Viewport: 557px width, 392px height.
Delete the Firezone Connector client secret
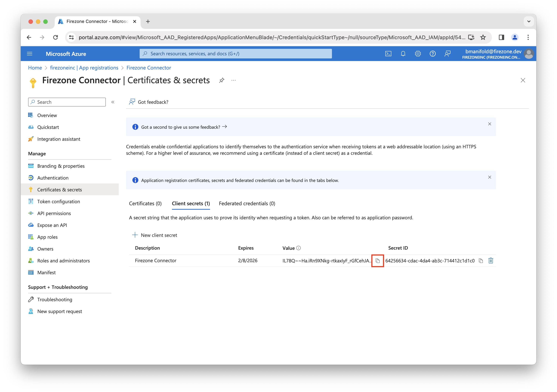[x=491, y=261]
